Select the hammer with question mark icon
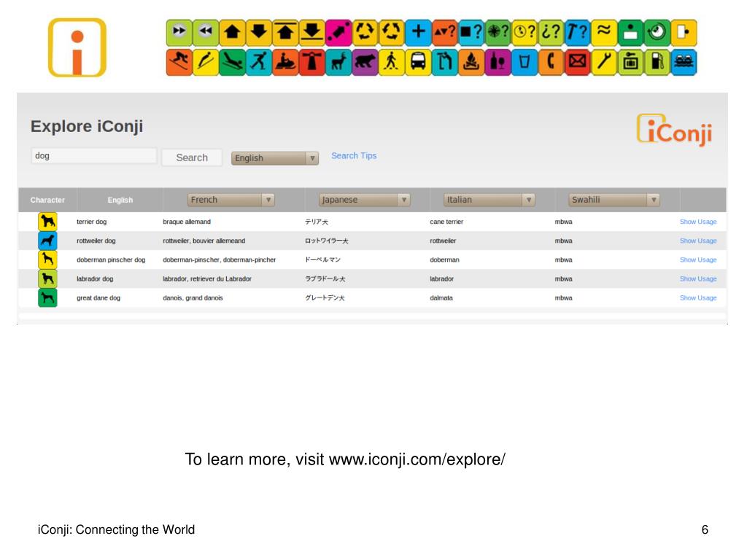The height and width of the screenshot is (560, 747). pos(578,32)
